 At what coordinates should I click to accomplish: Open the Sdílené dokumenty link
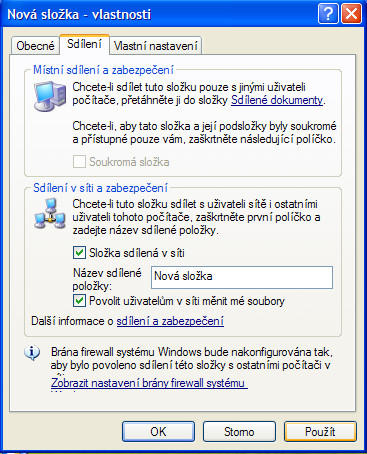click(277, 100)
